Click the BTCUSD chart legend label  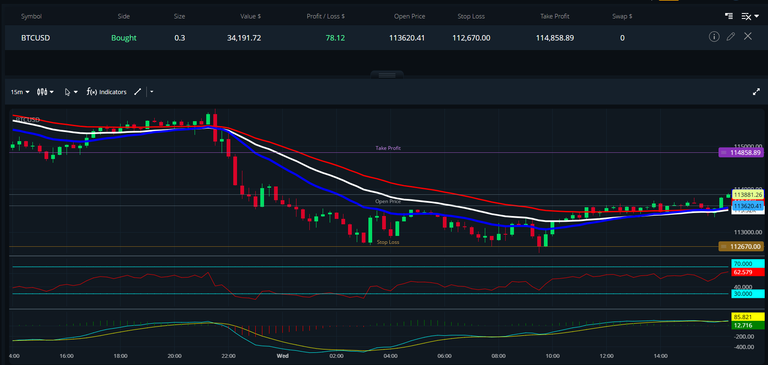coord(28,120)
